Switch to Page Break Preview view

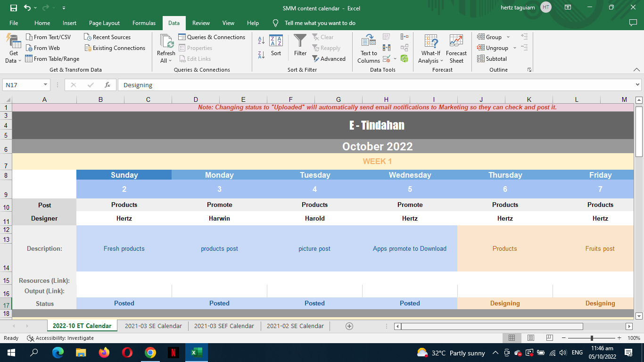[x=549, y=338]
